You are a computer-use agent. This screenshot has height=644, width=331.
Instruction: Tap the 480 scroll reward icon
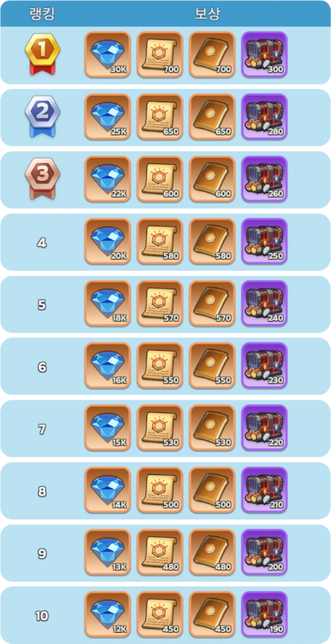pyautogui.click(x=160, y=552)
